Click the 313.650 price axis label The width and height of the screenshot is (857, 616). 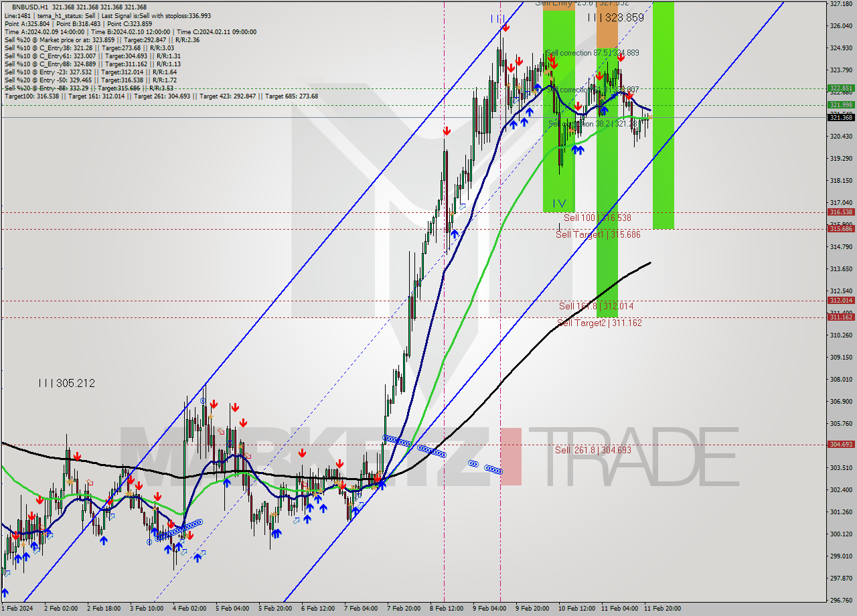tap(841, 269)
